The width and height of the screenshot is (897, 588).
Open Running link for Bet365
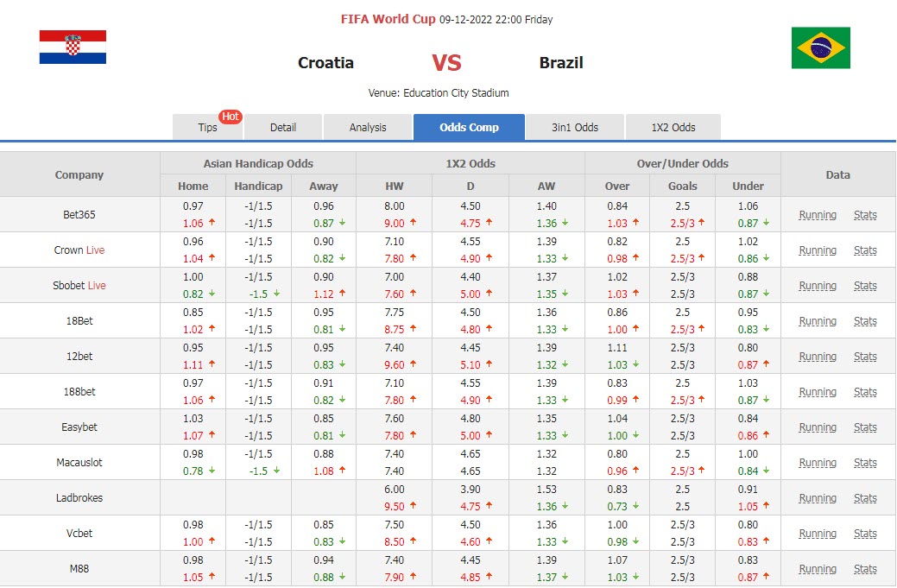[x=817, y=215]
